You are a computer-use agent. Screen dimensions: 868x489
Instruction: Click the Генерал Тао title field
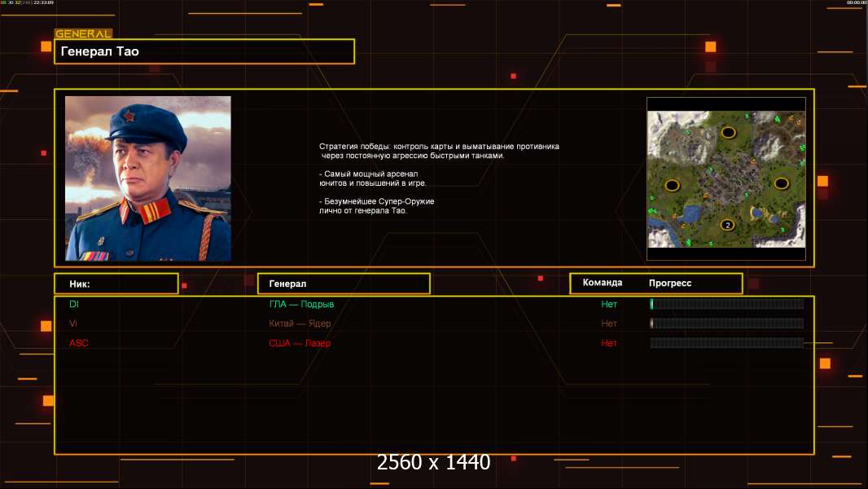tap(204, 51)
